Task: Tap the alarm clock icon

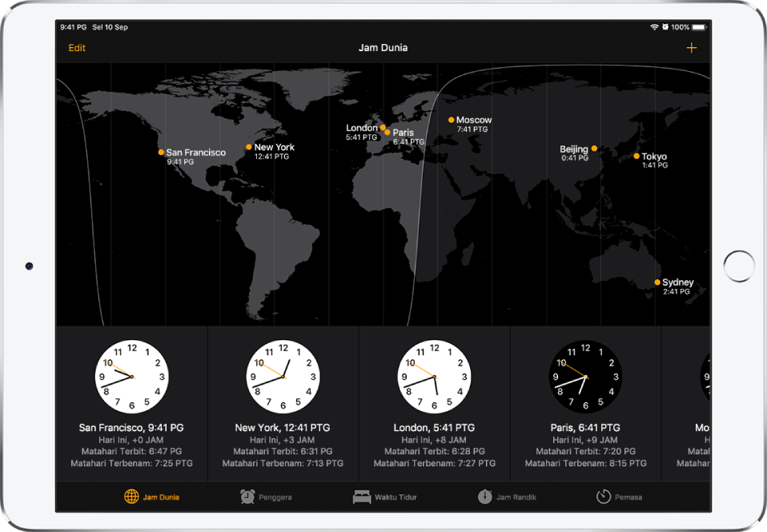Action: point(247,497)
